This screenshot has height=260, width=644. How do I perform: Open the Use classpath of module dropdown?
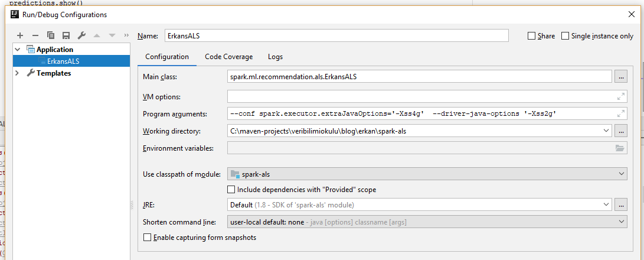(x=427, y=174)
